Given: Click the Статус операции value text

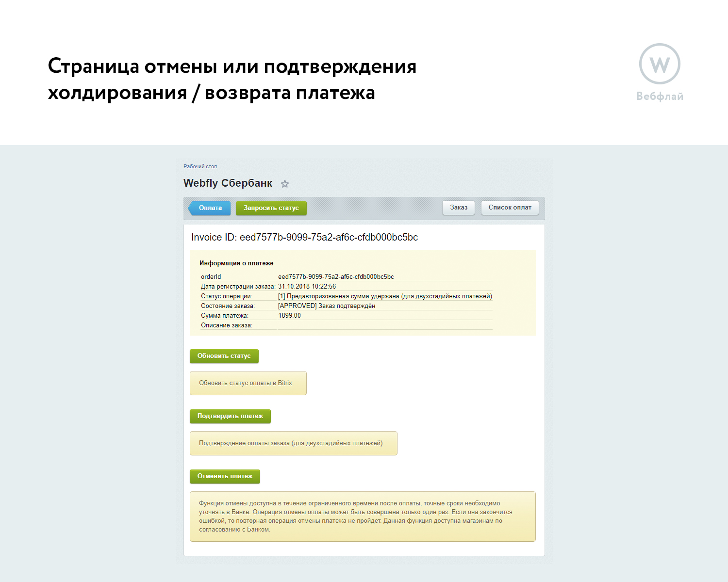Looking at the screenshot, I should [x=385, y=296].
